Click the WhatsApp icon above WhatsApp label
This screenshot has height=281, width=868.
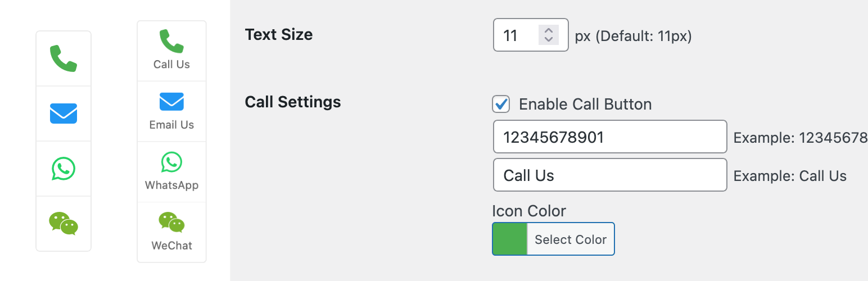pyautogui.click(x=171, y=162)
